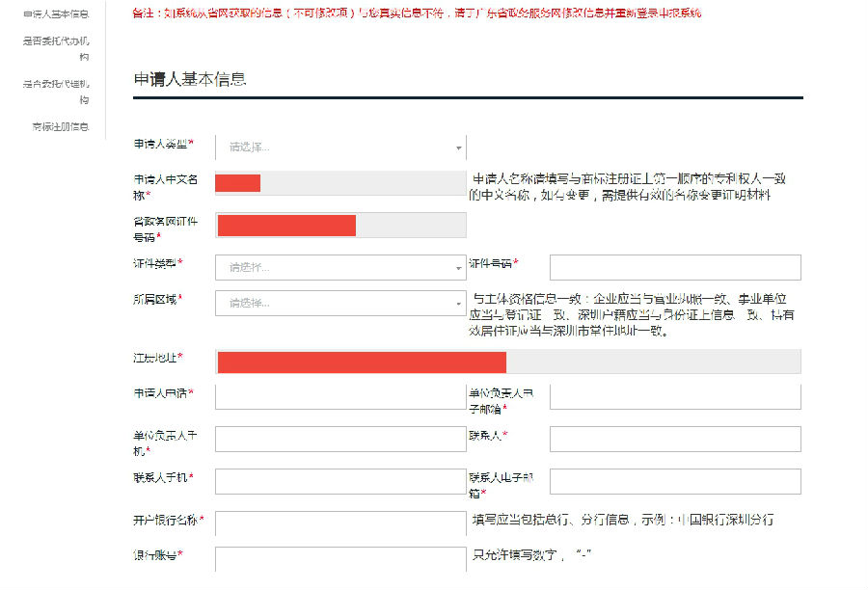Viewport: 868px width, 590px height.
Task: Click the 开户银行名称 input field
Action: [x=340, y=523]
